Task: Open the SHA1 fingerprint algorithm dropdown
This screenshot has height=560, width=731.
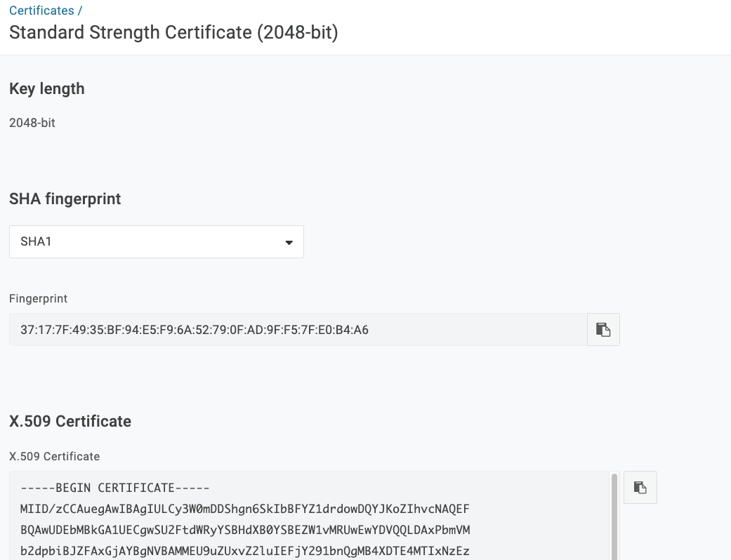Action: 157,242
